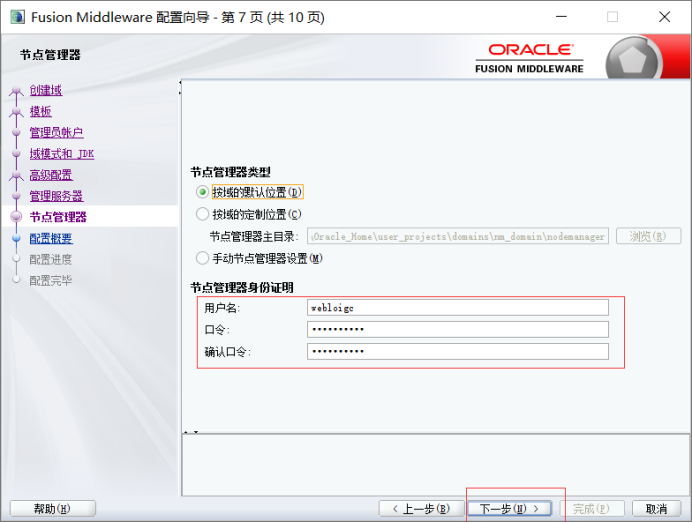Open help with the 帮助 button

tap(52, 509)
